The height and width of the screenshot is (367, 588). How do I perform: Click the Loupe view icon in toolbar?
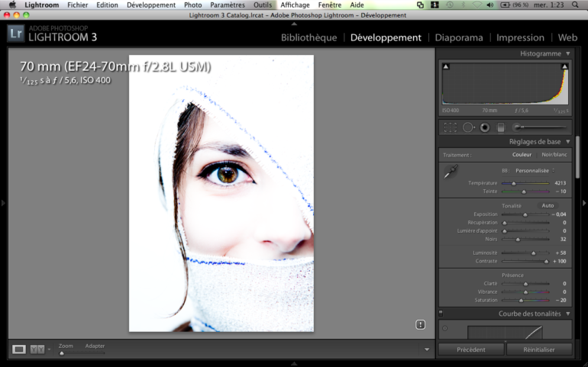[x=19, y=349]
